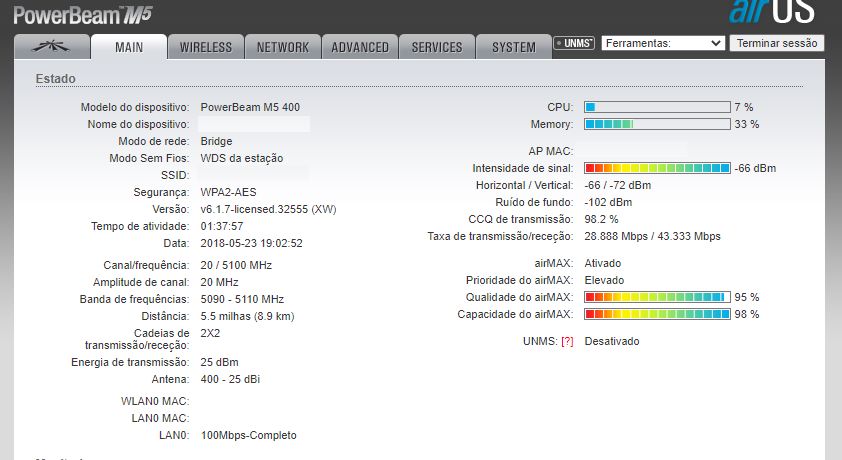The width and height of the screenshot is (842, 460).
Task: Open the WIRELESS tab
Action: pos(206,47)
